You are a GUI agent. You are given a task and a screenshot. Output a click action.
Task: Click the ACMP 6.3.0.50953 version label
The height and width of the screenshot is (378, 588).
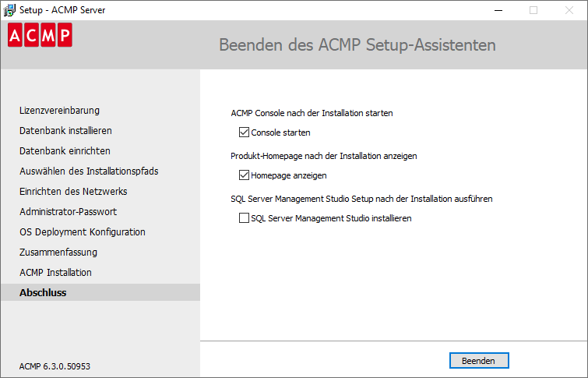tap(55, 366)
